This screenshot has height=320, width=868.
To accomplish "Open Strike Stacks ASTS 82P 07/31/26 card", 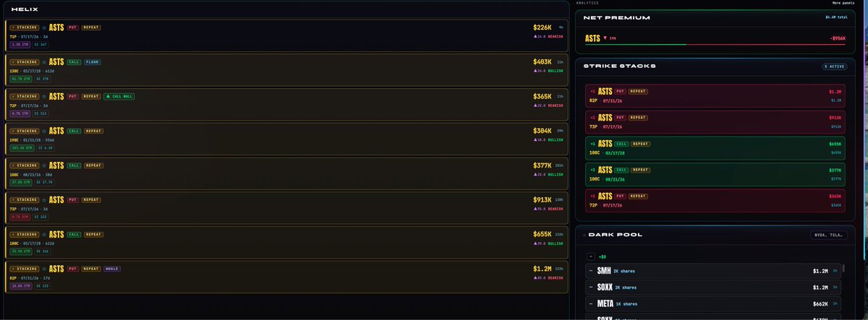I will coord(715,96).
